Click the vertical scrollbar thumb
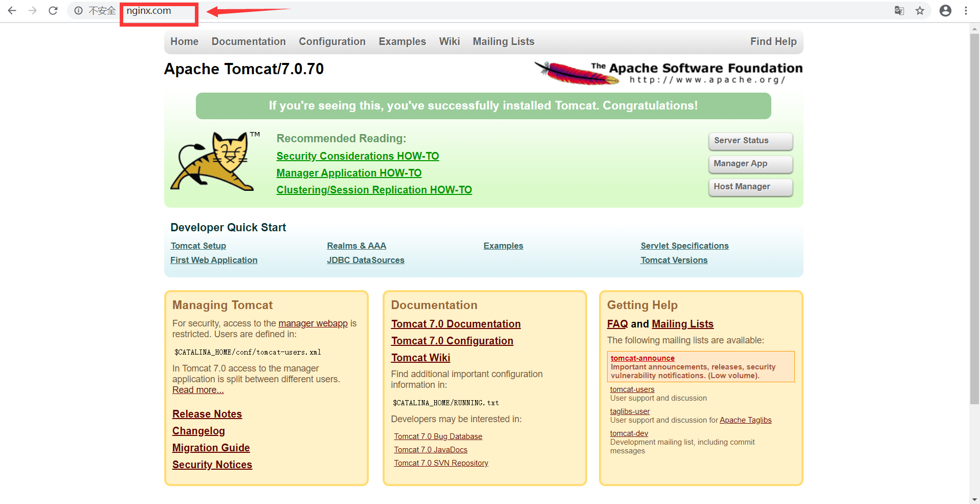This screenshot has height=504, width=980. click(x=974, y=219)
